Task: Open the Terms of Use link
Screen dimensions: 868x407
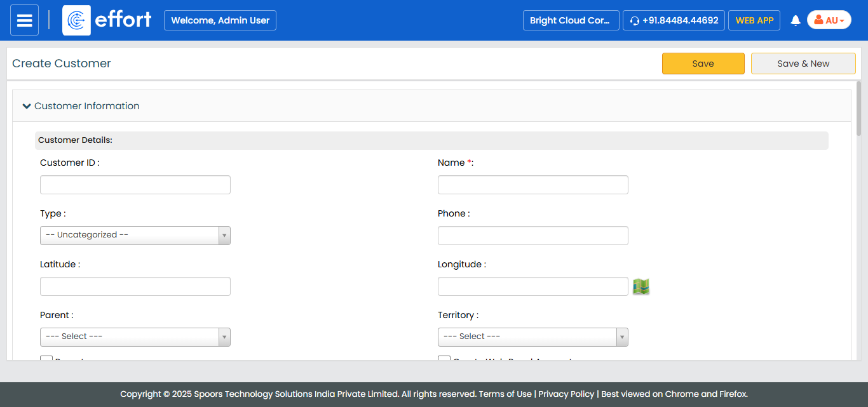Action: [x=505, y=394]
